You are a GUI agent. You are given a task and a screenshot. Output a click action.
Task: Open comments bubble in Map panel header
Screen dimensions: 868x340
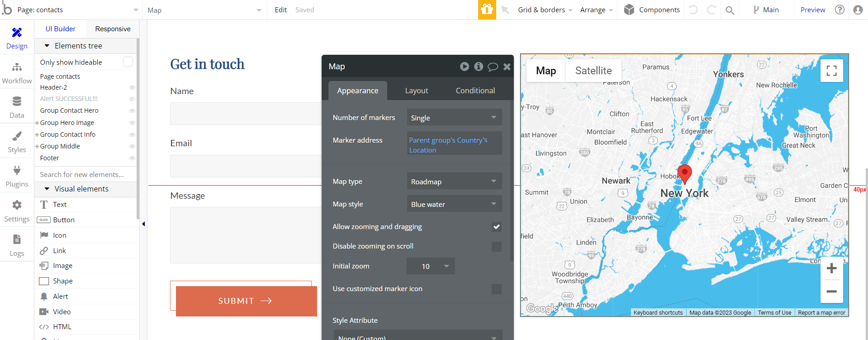point(493,67)
